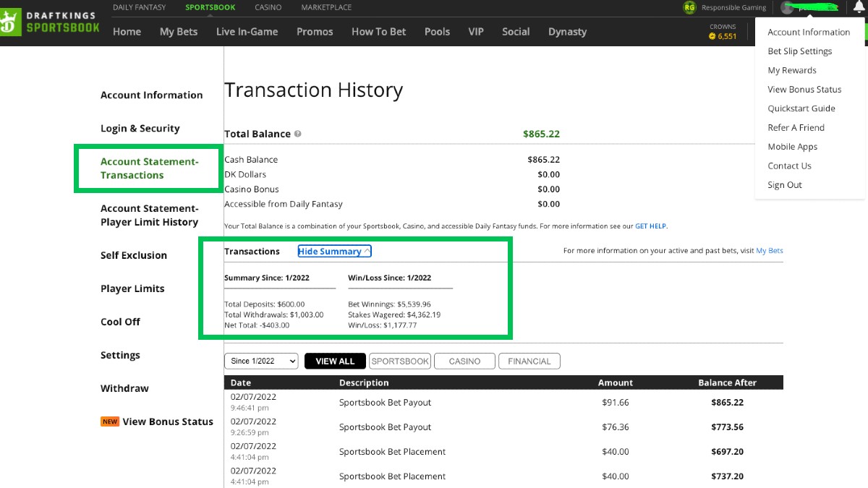868x488 pixels.
Task: Click the Total Balance $865.22 green value
Action: [x=541, y=134]
